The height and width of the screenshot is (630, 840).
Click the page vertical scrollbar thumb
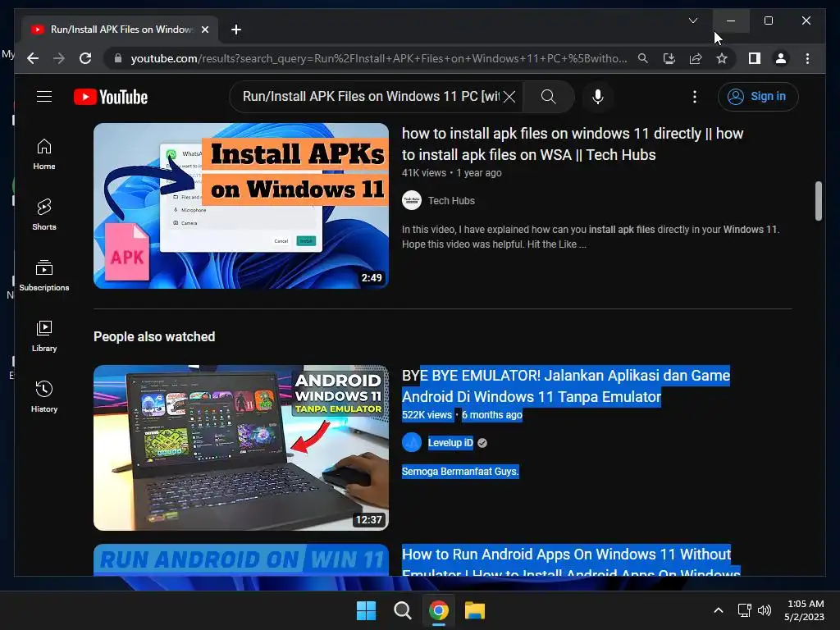point(818,201)
